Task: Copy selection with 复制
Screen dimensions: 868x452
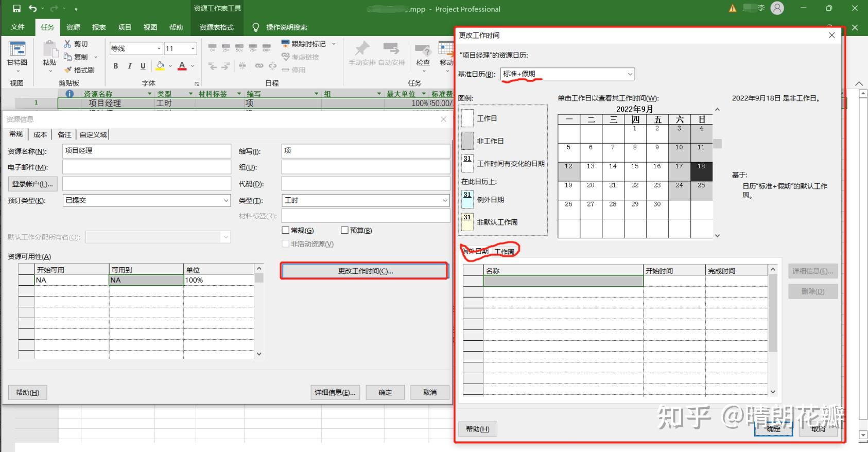Action: pyautogui.click(x=76, y=57)
